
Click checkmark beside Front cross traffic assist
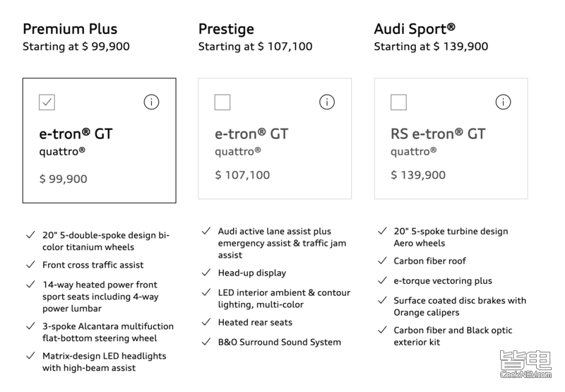30,265
